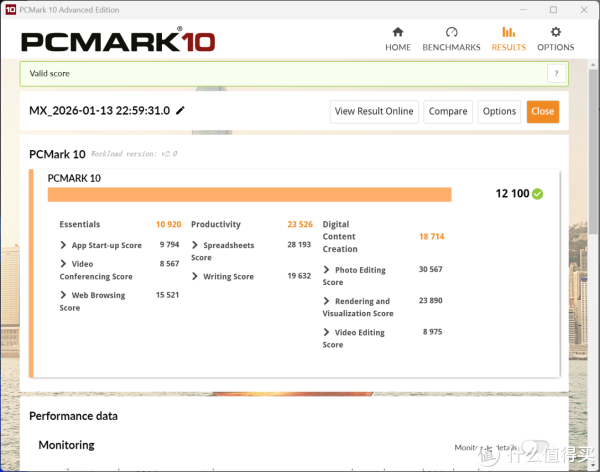
Task: Click the Monitoring section heading
Action: [66, 445]
